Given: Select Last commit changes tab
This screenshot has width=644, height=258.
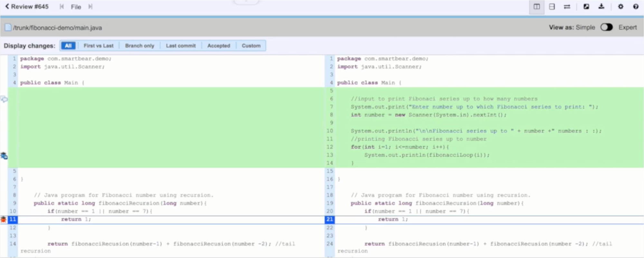Looking at the screenshot, I should pyautogui.click(x=181, y=45).
